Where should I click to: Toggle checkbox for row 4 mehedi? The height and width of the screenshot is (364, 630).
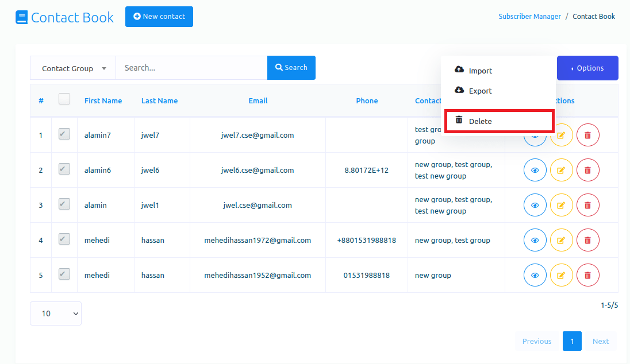click(64, 239)
